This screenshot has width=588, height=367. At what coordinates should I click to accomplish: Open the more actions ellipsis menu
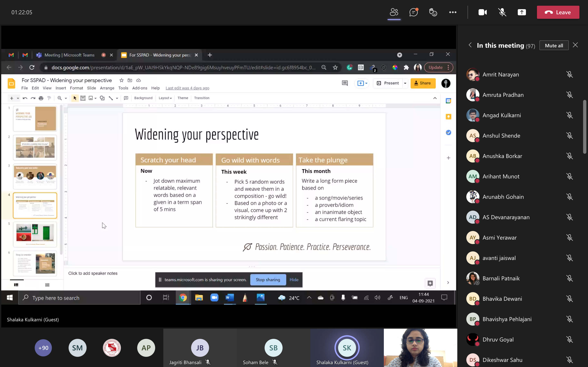(x=453, y=12)
